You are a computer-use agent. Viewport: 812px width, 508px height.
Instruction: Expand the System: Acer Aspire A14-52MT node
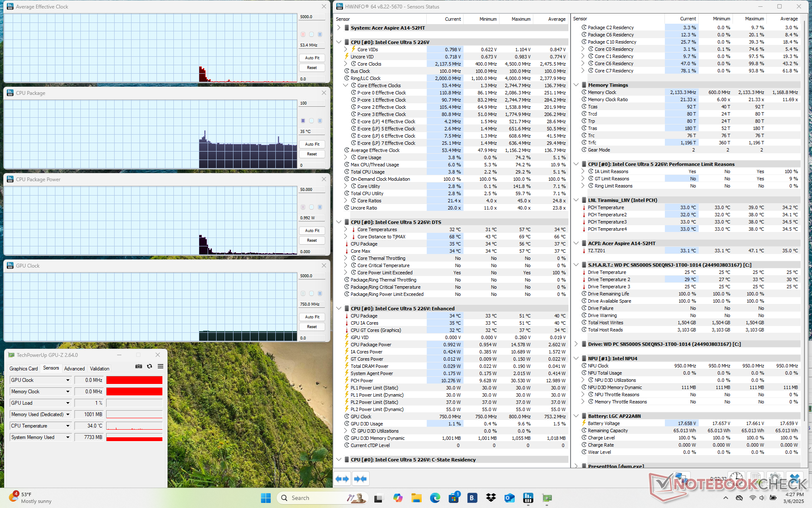pyautogui.click(x=339, y=28)
